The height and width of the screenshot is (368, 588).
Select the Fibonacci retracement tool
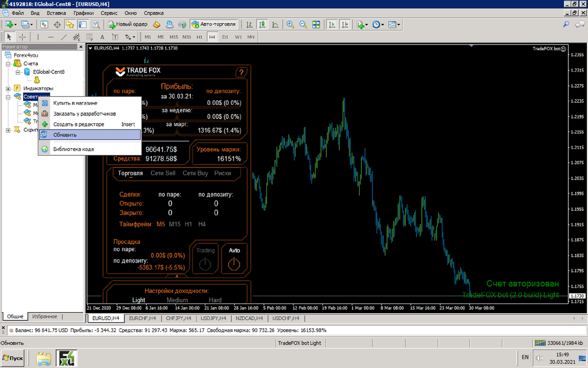(x=89, y=37)
